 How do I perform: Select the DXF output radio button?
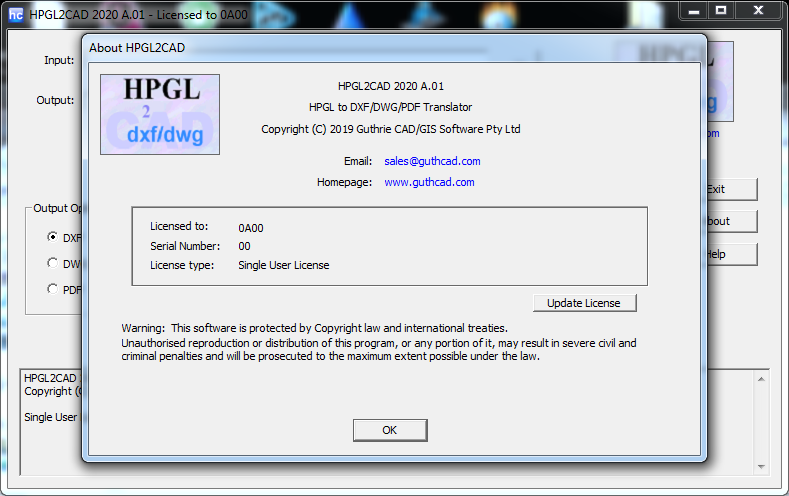click(52, 236)
